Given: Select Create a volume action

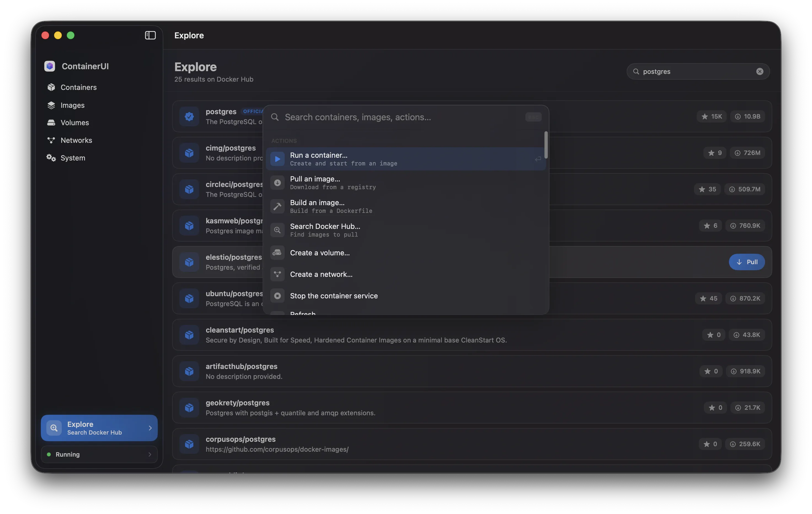Looking at the screenshot, I should click(x=406, y=253).
